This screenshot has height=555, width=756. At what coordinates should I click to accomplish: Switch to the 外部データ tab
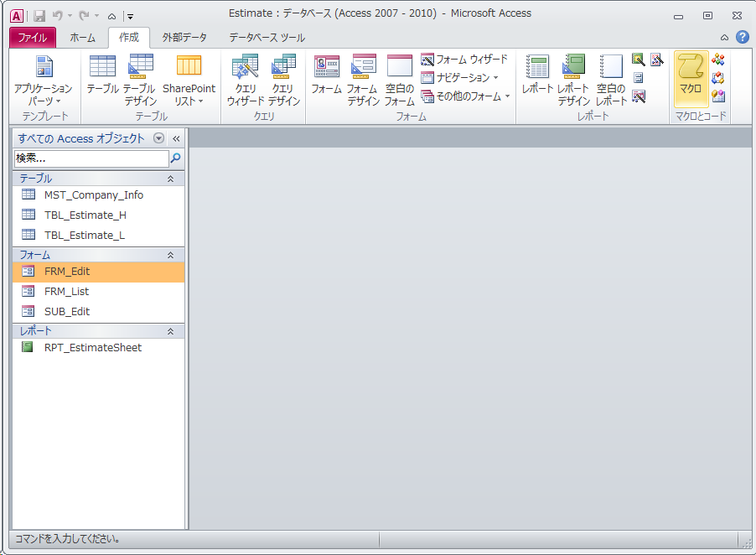coord(184,38)
